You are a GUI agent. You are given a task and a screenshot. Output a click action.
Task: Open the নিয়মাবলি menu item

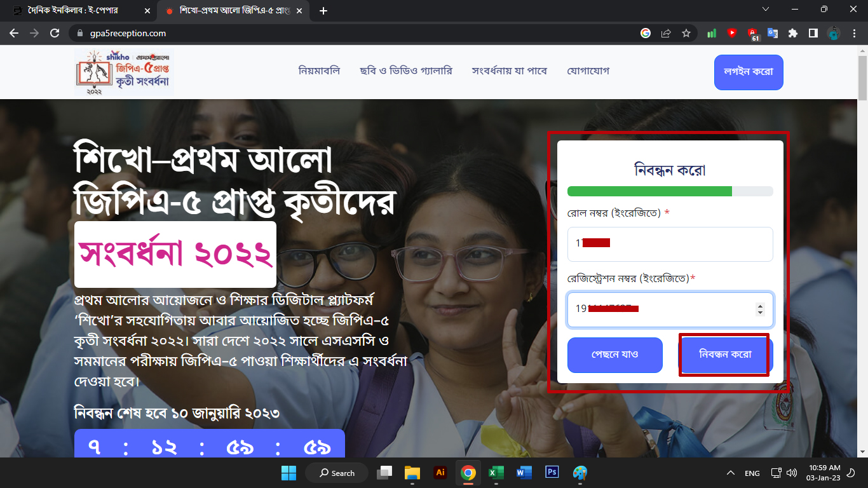320,71
